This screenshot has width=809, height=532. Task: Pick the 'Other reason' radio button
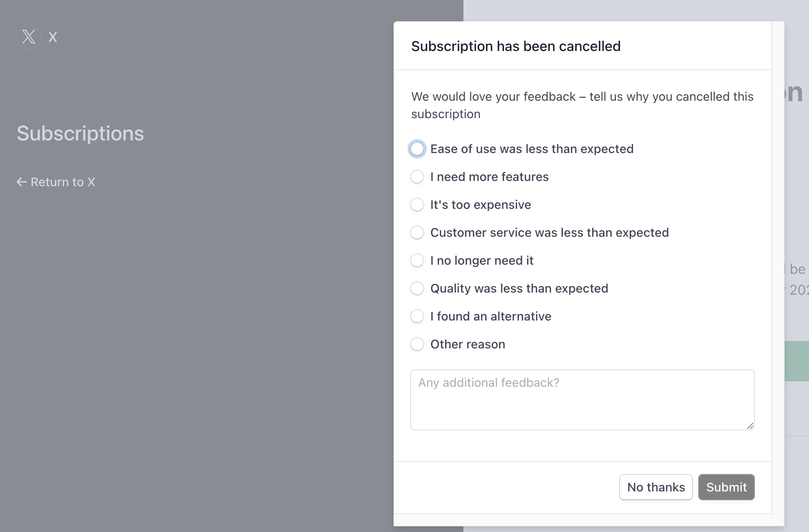417,344
